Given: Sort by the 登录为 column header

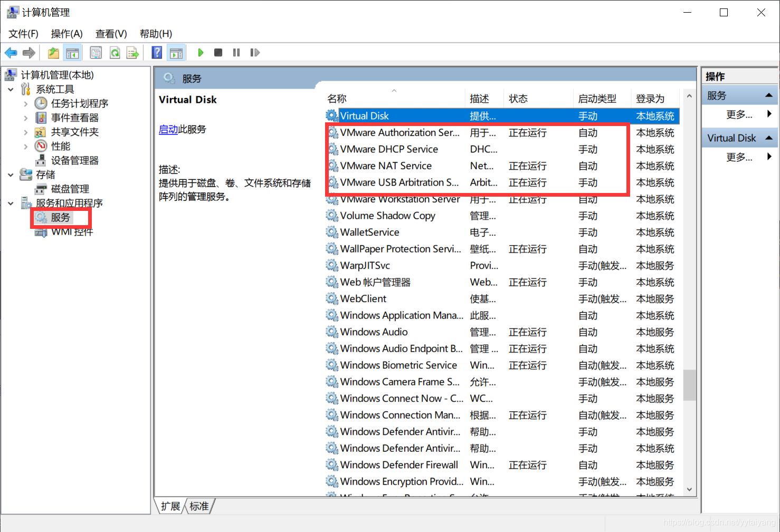Looking at the screenshot, I should coord(656,99).
